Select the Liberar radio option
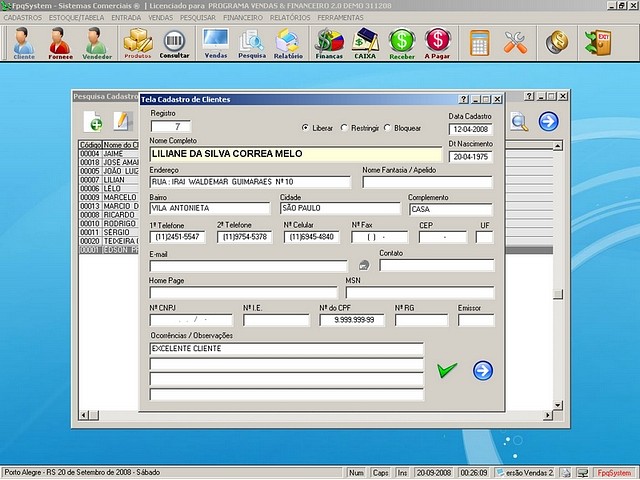 click(x=306, y=128)
